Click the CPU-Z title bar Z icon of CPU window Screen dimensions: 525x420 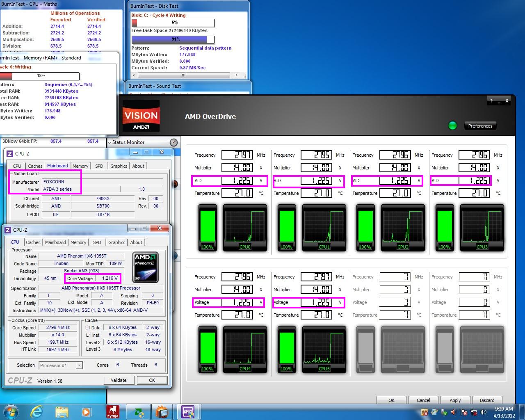click(x=8, y=230)
